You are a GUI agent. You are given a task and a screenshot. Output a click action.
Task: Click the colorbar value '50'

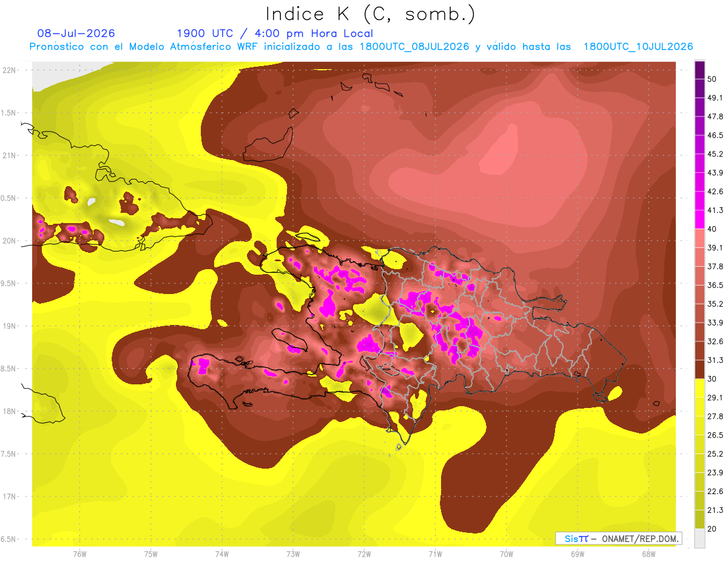(713, 78)
